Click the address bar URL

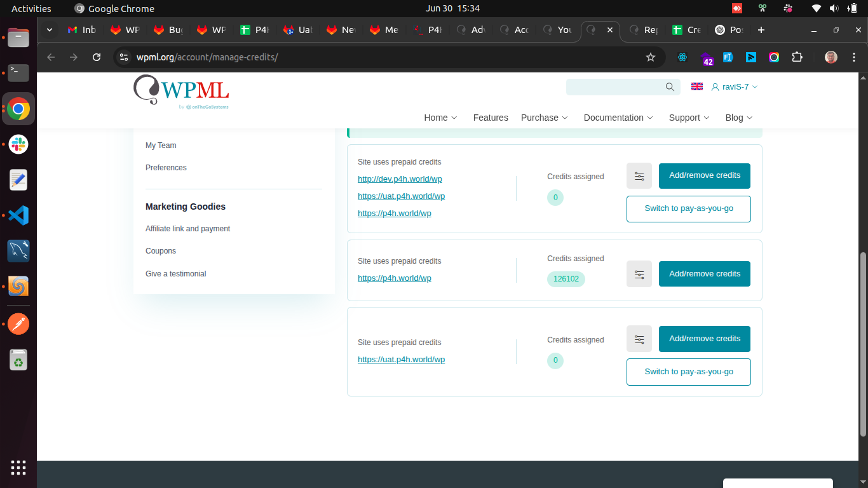(207, 57)
